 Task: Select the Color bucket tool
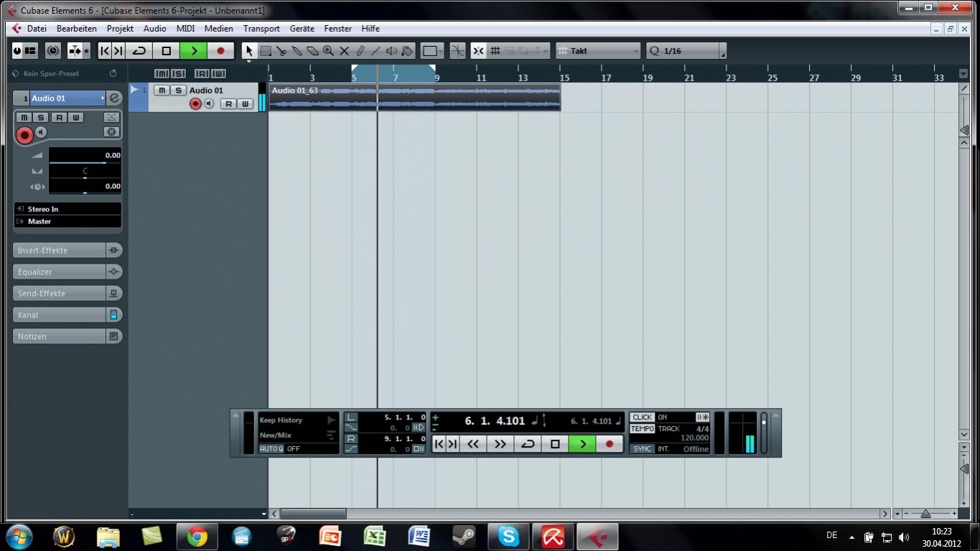click(407, 51)
